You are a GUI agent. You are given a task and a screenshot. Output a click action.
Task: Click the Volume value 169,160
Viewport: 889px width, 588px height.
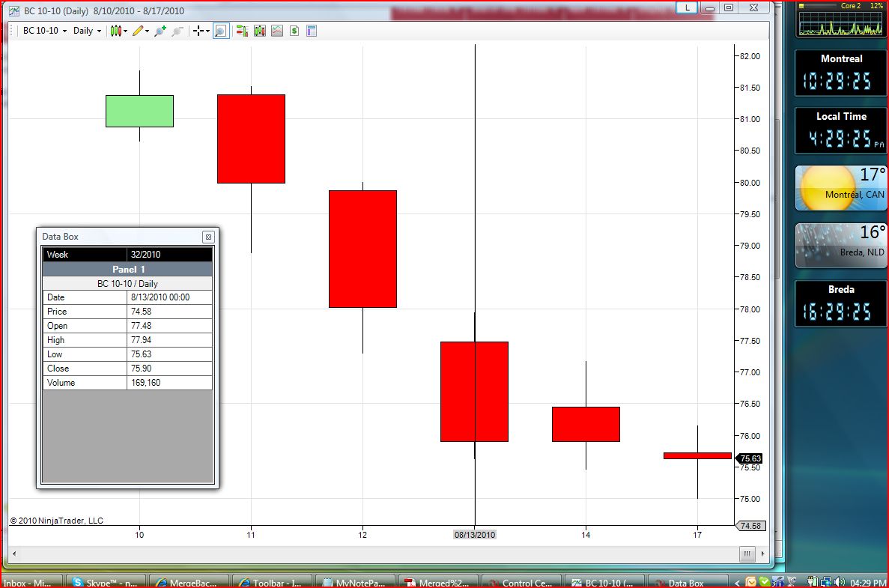[x=169, y=383]
